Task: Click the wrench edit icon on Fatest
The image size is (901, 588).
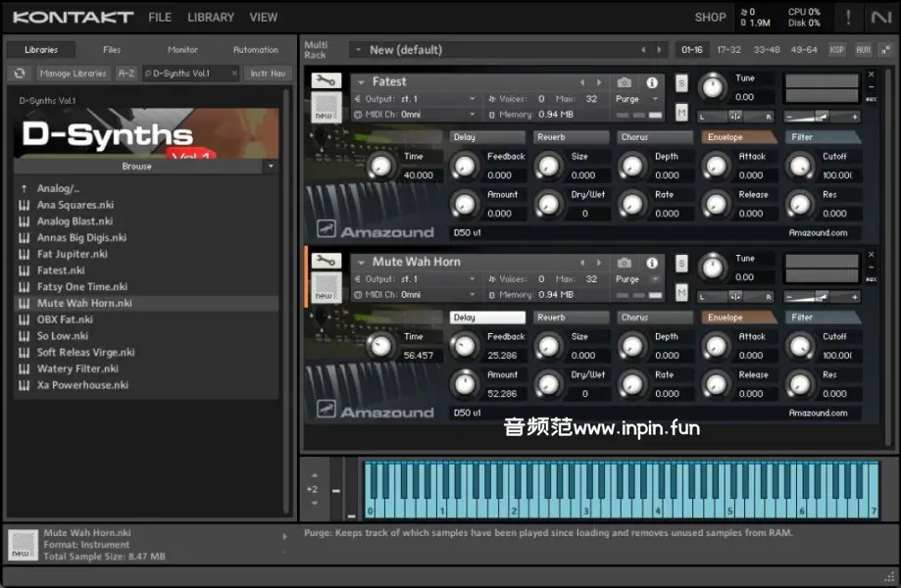Action: [x=325, y=81]
